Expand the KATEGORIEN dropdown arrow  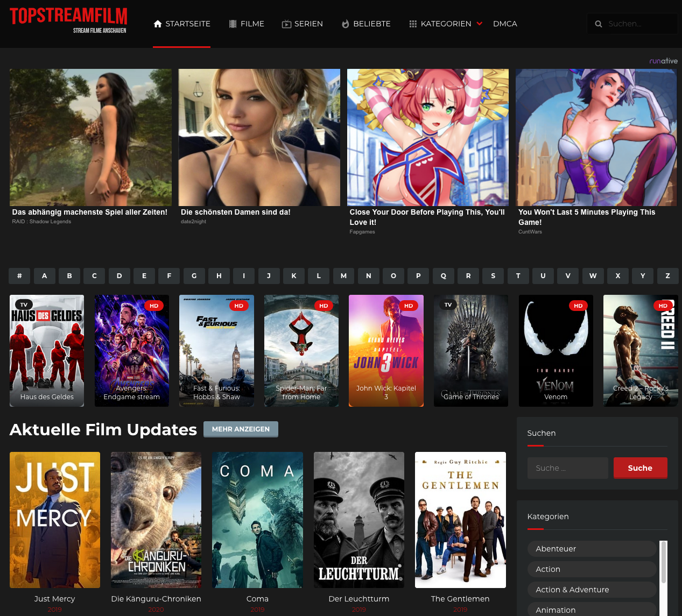click(x=480, y=24)
